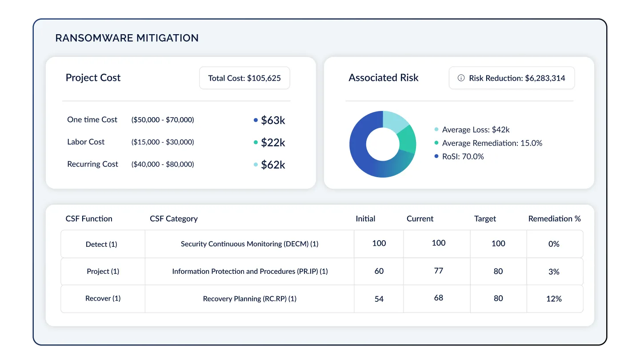Click the dark blue dot beside $63k
This screenshot has width=640, height=364.
coord(256,120)
